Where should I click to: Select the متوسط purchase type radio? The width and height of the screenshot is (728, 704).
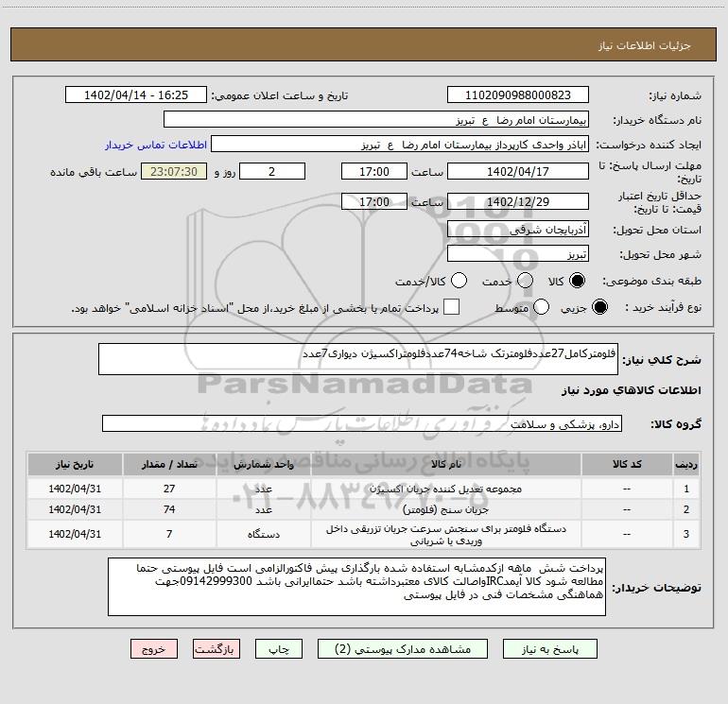click(541, 307)
